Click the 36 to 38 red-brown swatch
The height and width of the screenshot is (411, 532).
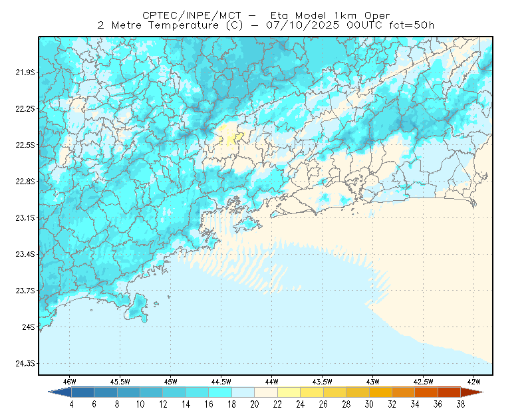coord(450,392)
